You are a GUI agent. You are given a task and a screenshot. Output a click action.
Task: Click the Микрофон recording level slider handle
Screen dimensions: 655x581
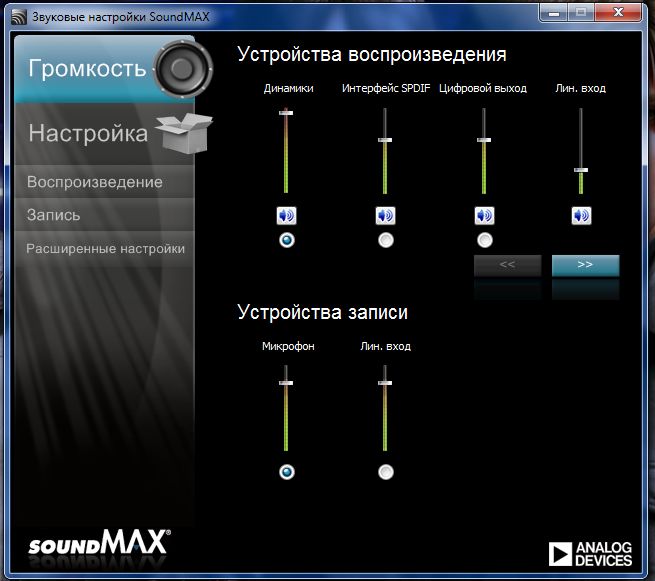tap(286, 383)
